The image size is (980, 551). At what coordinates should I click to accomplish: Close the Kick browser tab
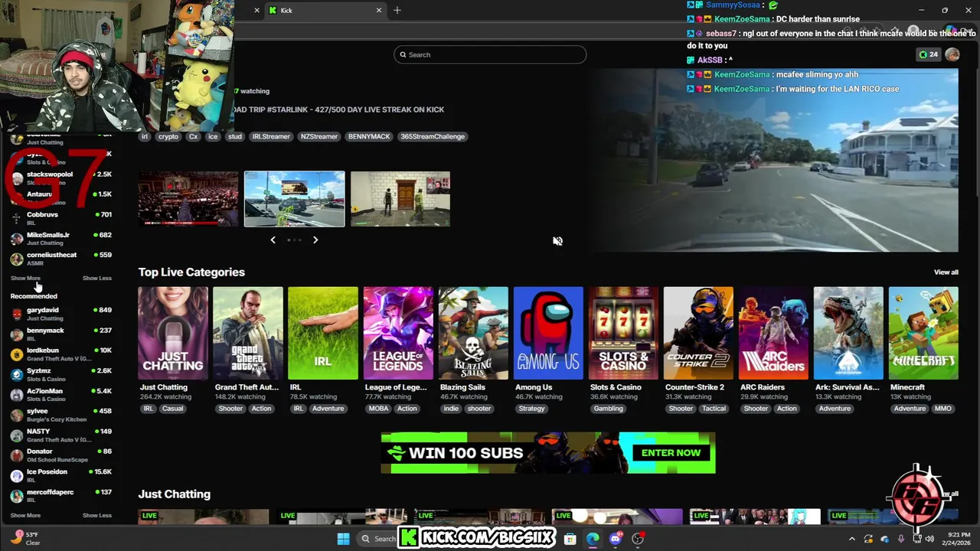pyautogui.click(x=378, y=11)
